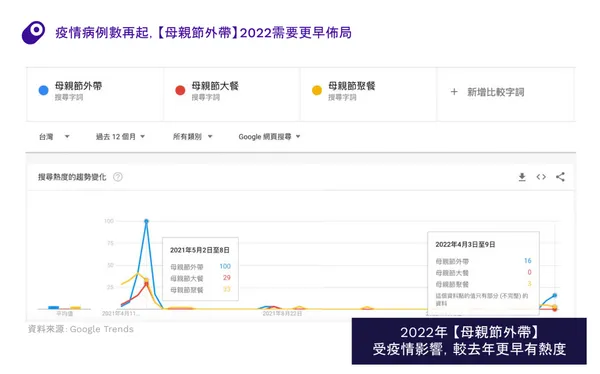The height and width of the screenshot is (374, 600).
Task: Share the search trend chart
Action: point(560,177)
